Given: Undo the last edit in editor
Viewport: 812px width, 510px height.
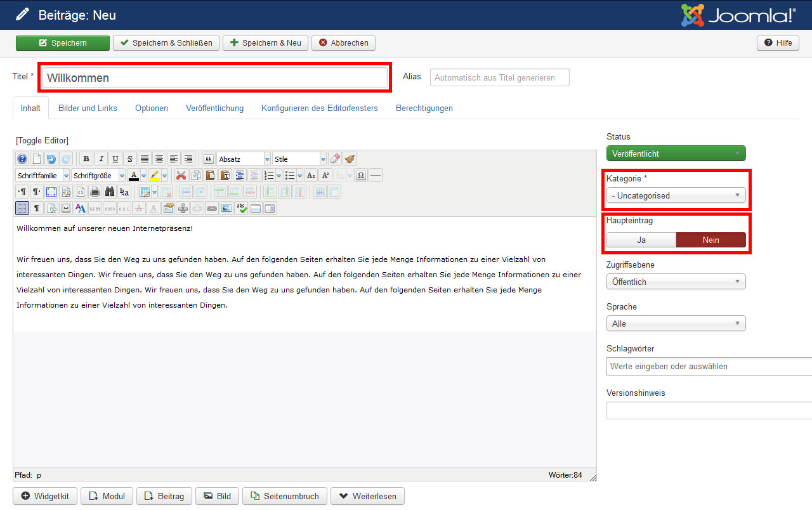Looking at the screenshot, I should coord(51,159).
